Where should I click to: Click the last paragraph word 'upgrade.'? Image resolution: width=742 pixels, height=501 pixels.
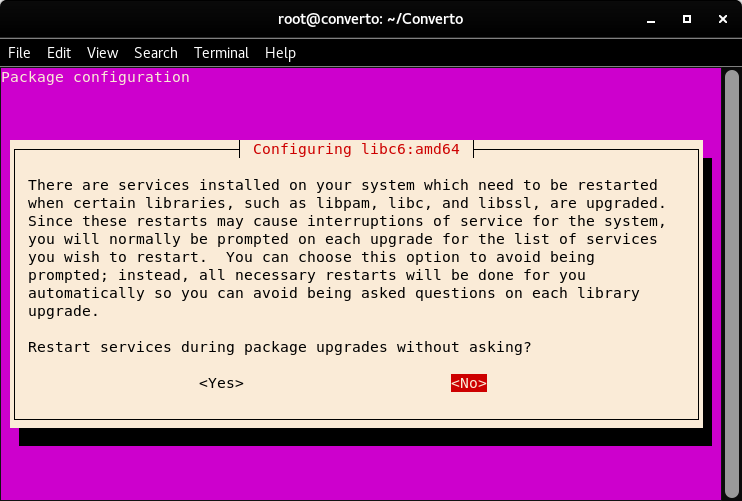pos(63,311)
